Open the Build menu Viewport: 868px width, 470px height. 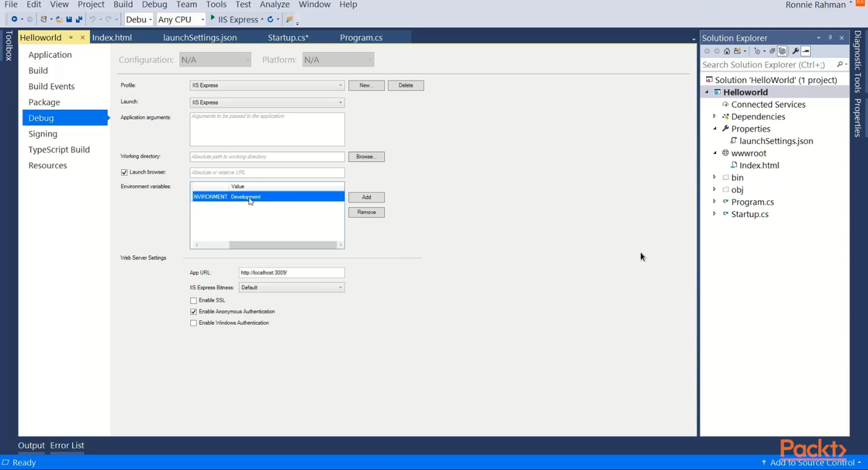click(x=123, y=4)
